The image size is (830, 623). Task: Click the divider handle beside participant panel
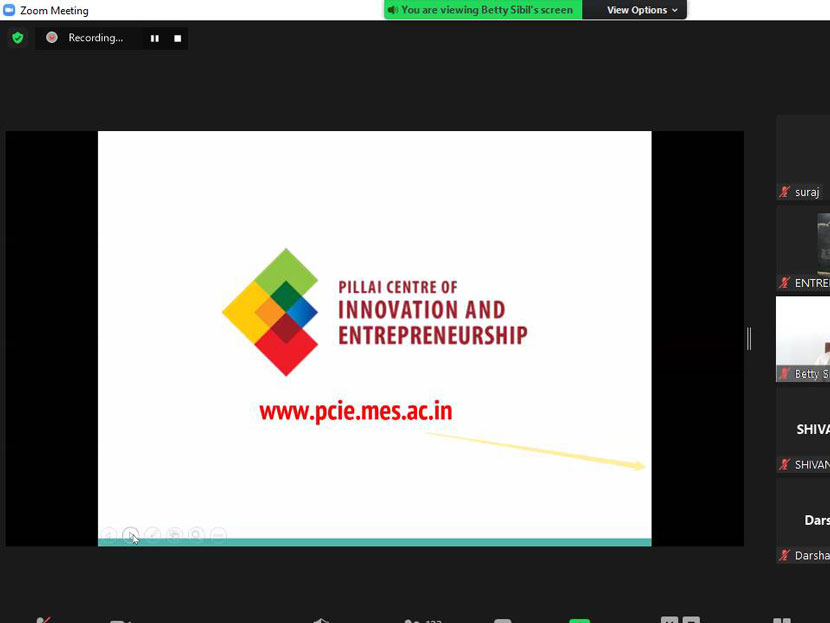[749, 339]
